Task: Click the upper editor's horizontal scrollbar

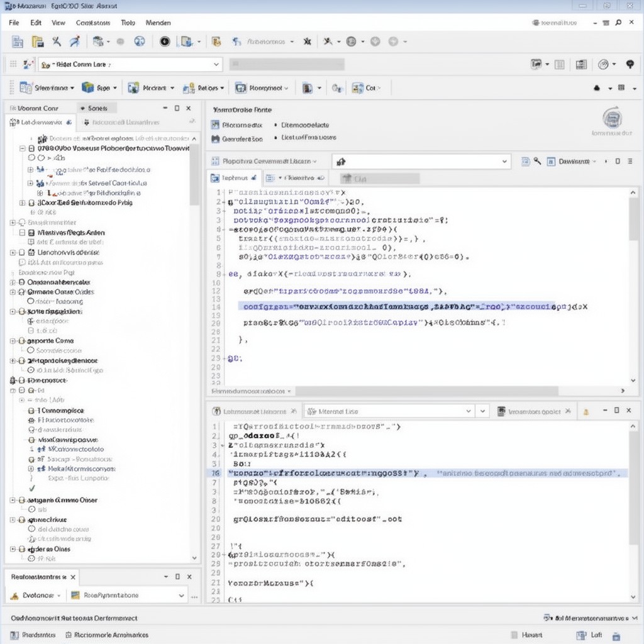Action: click(x=427, y=391)
